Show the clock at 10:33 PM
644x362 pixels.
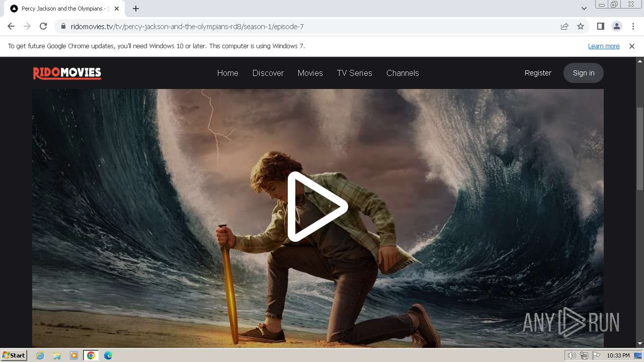coord(618,355)
